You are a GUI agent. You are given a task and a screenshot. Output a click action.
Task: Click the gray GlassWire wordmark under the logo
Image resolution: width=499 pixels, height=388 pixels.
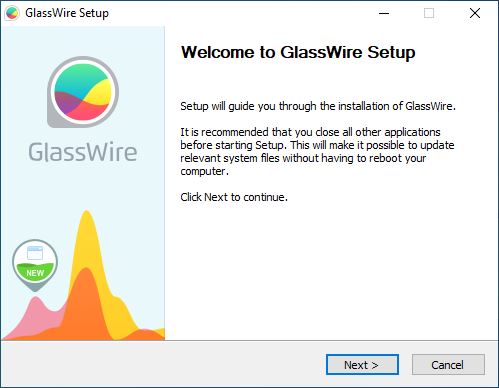coord(83,152)
